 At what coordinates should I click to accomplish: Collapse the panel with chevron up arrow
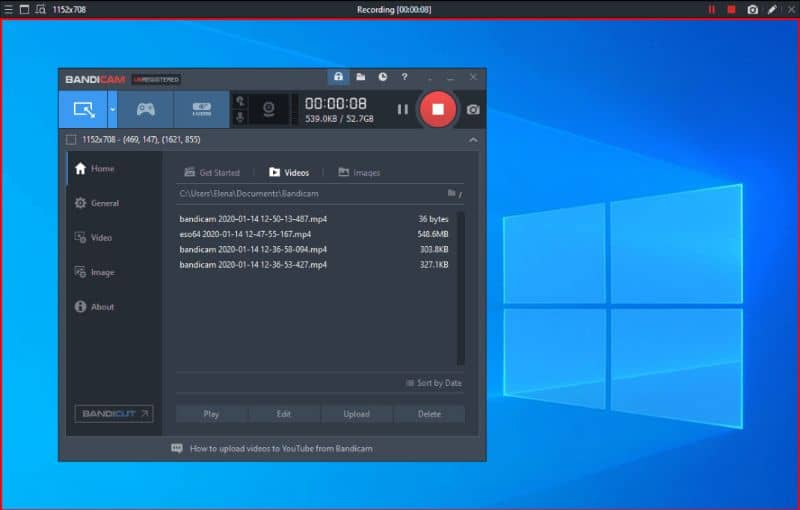473,140
